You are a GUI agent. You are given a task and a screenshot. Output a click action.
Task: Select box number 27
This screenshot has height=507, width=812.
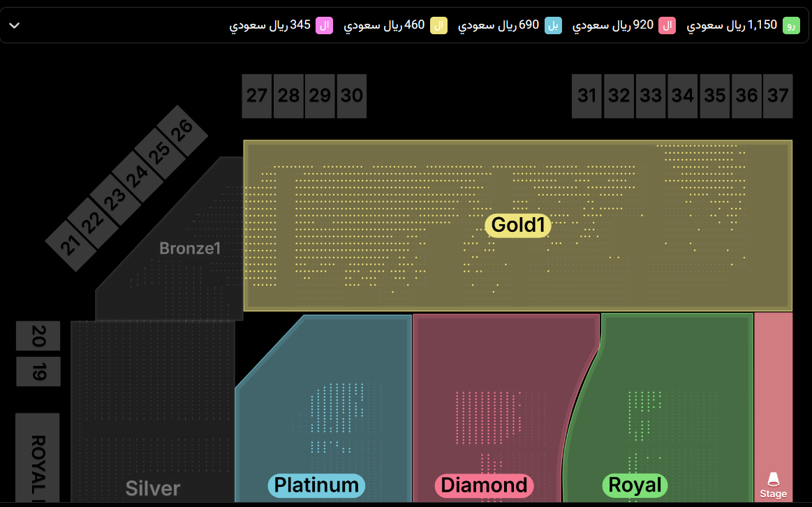point(257,96)
